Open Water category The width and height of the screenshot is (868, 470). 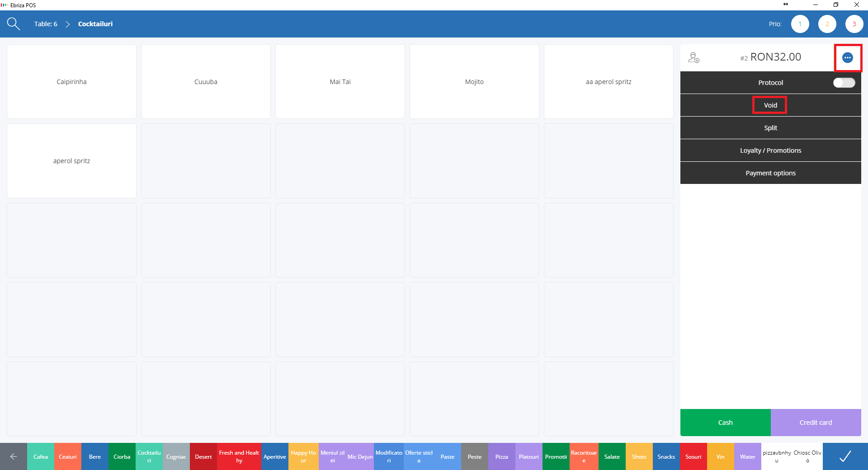tap(748, 456)
